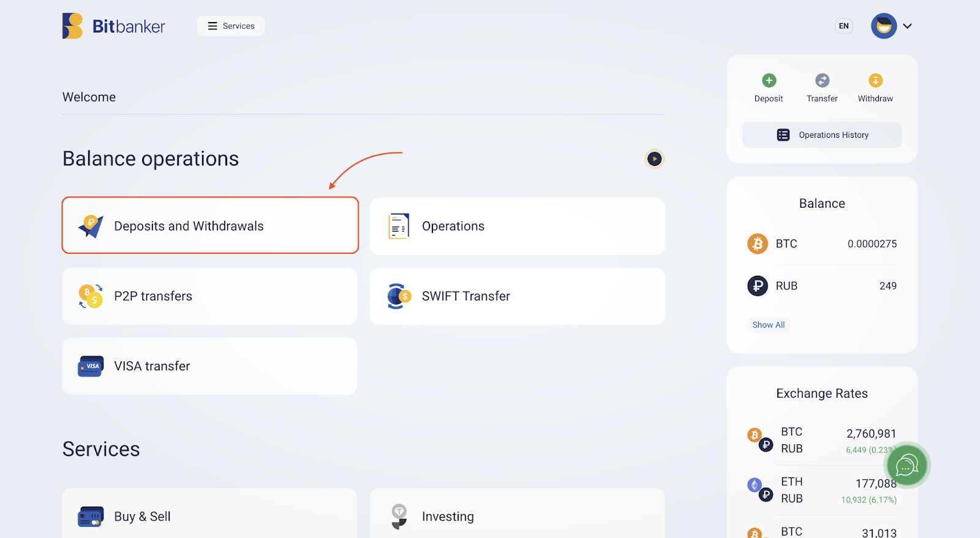Show All balances link
This screenshot has height=538, width=980.
(x=768, y=325)
